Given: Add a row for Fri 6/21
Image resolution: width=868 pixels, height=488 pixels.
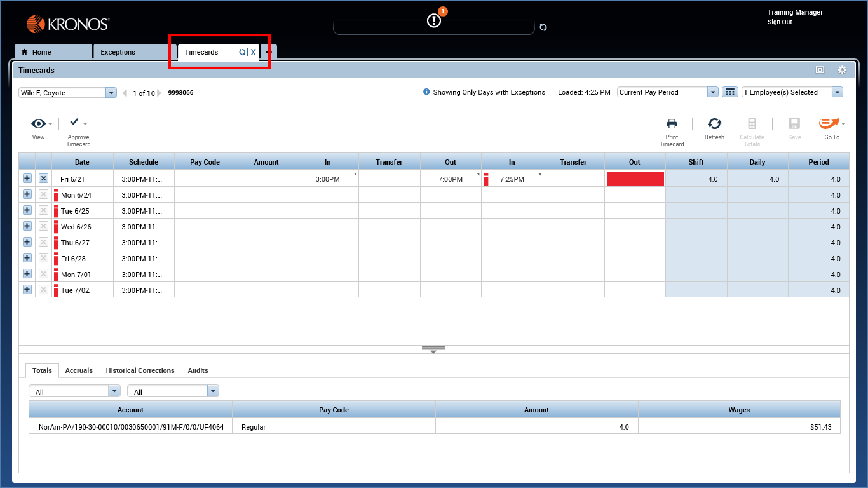Looking at the screenshot, I should (x=27, y=179).
